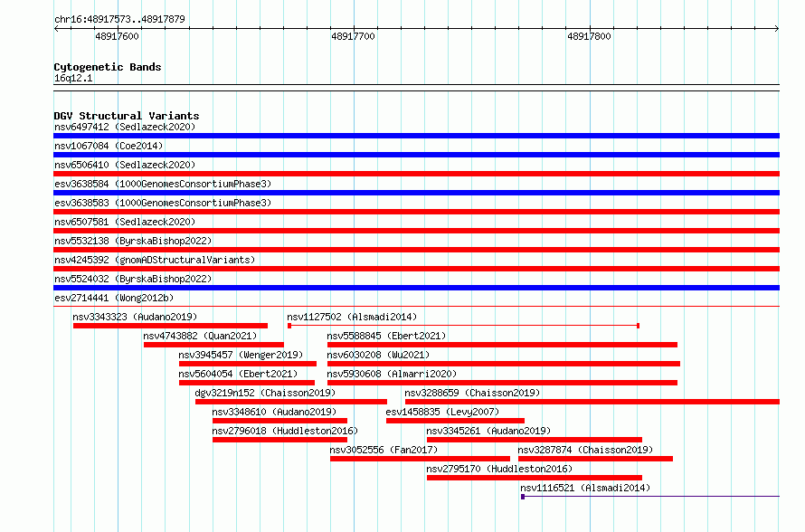Click the right arrow of the ruler

click(777, 29)
